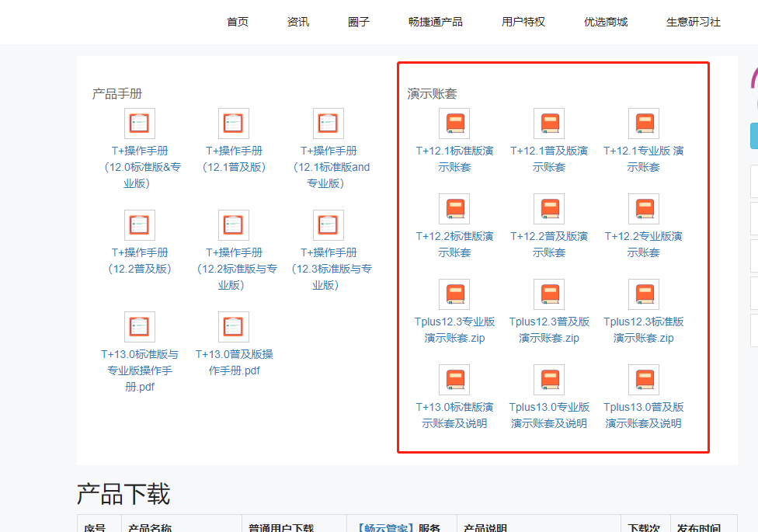Open Tplus13.0专业版演示账套及说明 text link
The image size is (758, 532).
coord(549,415)
